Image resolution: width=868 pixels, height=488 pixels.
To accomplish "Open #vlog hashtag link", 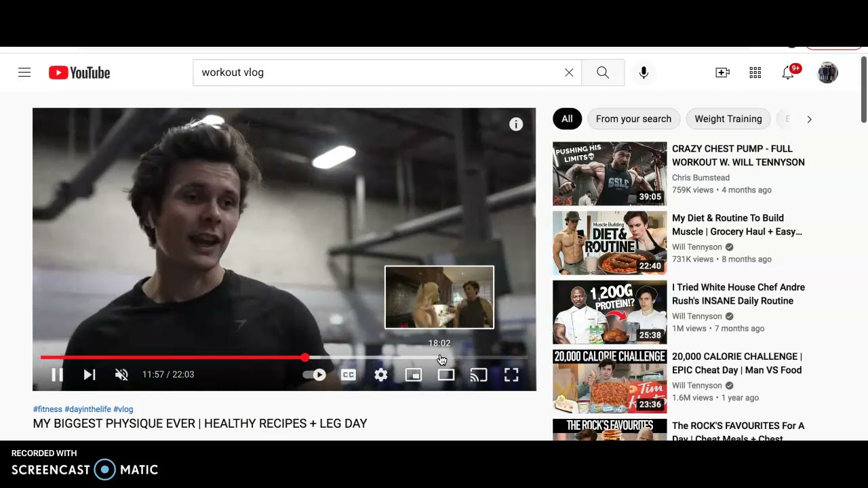I will coord(123,409).
